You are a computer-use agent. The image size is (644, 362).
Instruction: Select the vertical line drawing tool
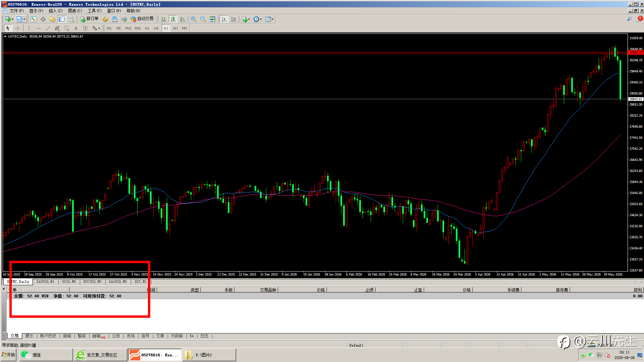pyautogui.click(x=29, y=28)
